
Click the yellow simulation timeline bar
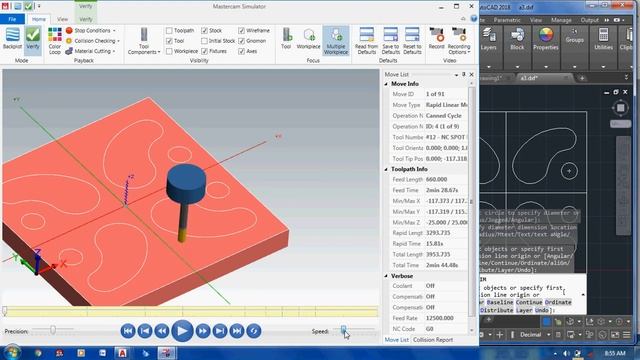[x=190, y=312]
